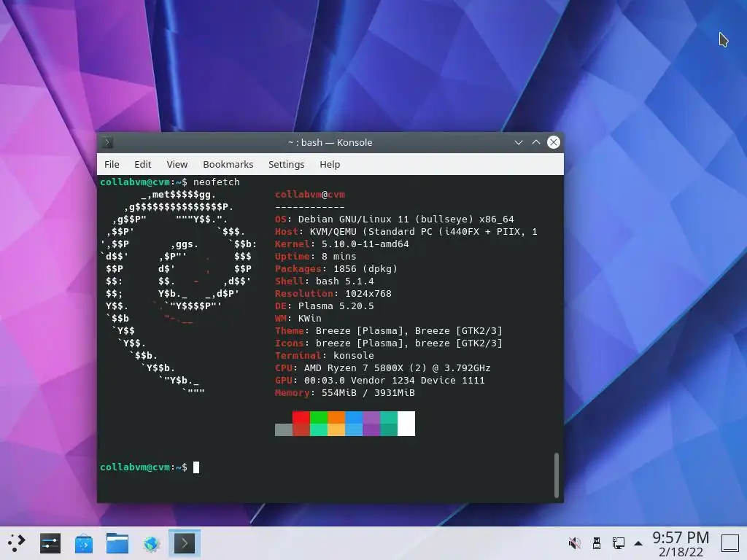Open the Dolphin file manager
This screenshot has height=560, width=747.
(117, 542)
